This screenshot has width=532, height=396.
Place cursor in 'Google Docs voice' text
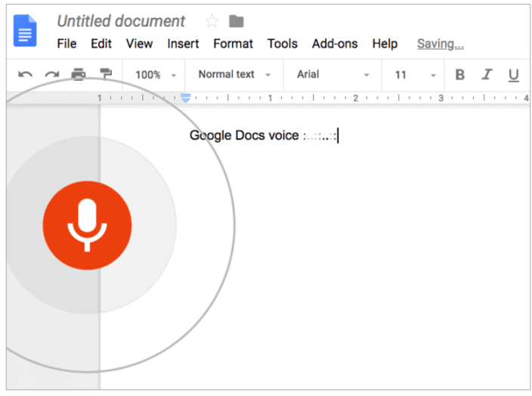[x=244, y=135]
